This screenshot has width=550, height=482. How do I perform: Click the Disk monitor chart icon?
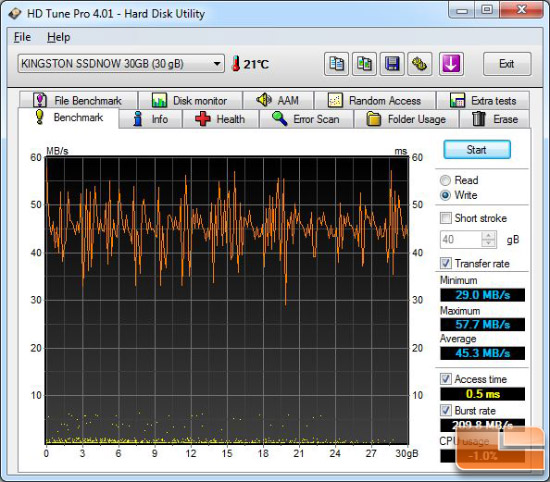coord(159,101)
